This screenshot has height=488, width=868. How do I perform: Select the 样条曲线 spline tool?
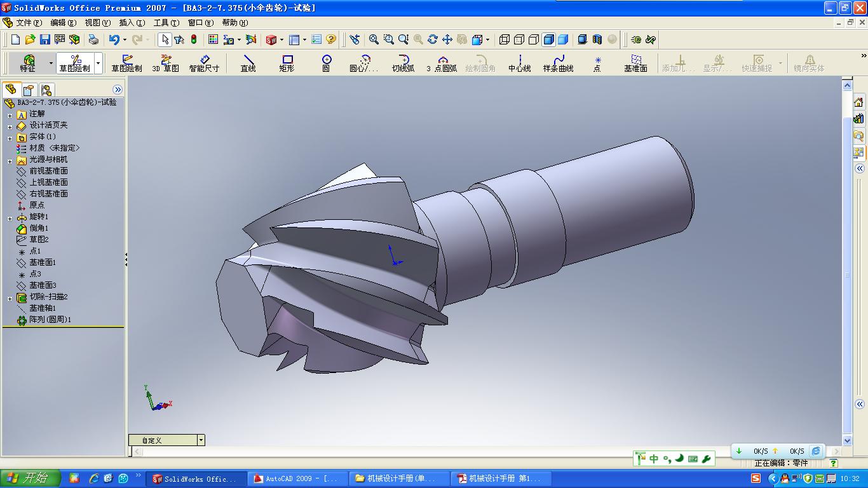(559, 63)
